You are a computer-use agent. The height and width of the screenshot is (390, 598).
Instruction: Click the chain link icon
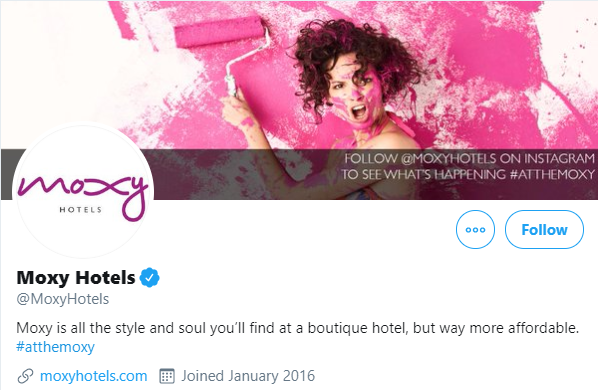[x=26, y=376]
